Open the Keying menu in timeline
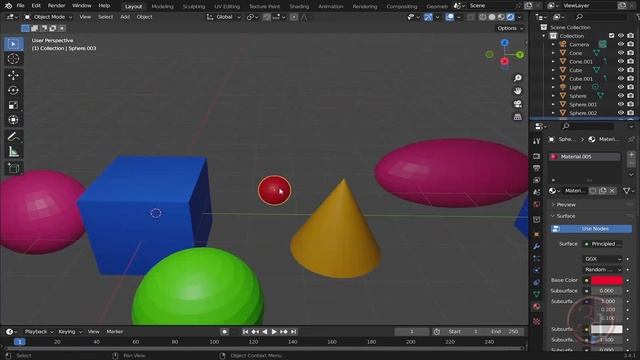Viewport: 640px width, 360px height. coord(69,332)
